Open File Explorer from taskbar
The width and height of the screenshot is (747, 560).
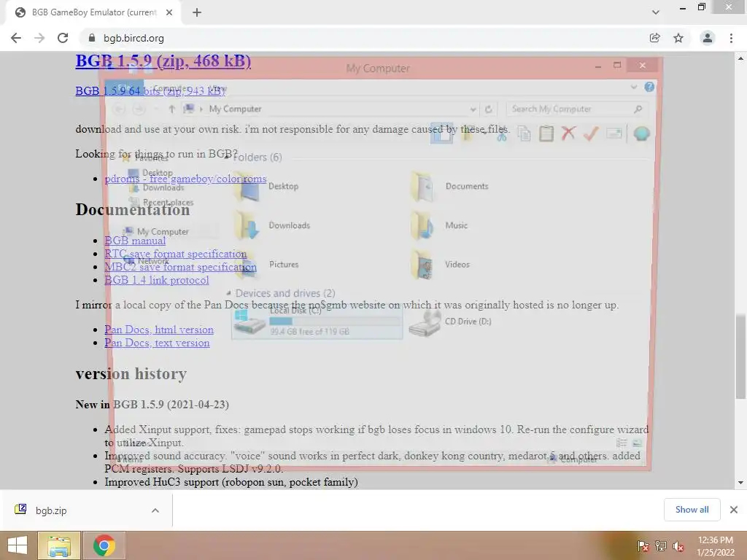tap(59, 545)
